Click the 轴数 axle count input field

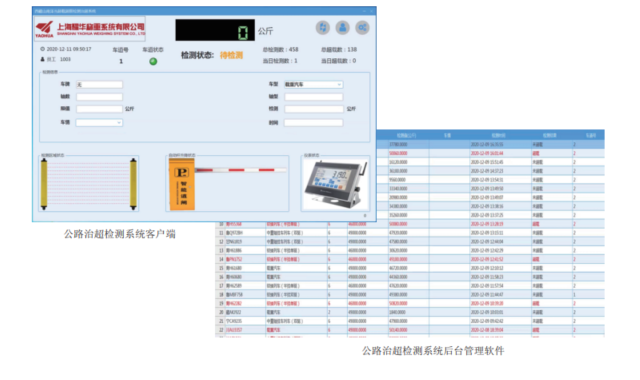click(x=99, y=97)
